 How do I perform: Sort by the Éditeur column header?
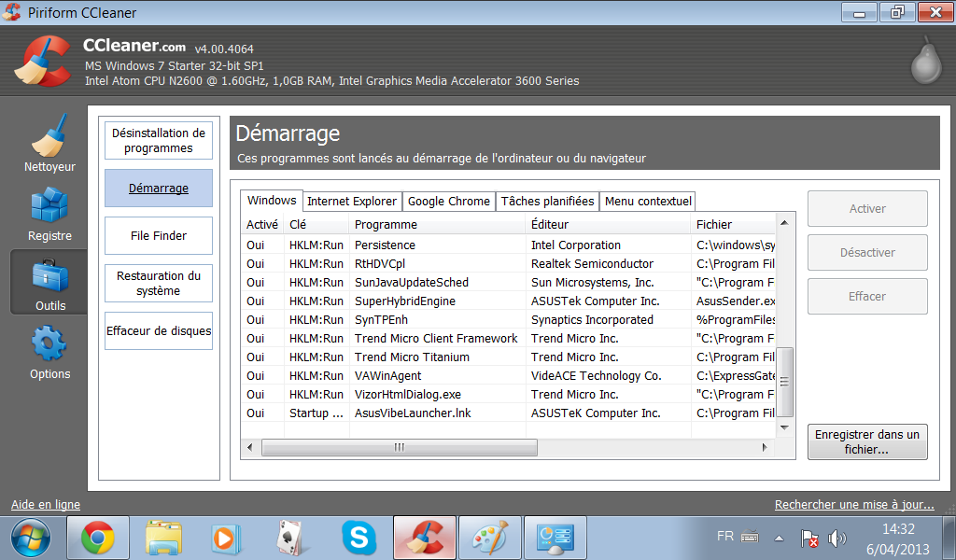(x=609, y=224)
